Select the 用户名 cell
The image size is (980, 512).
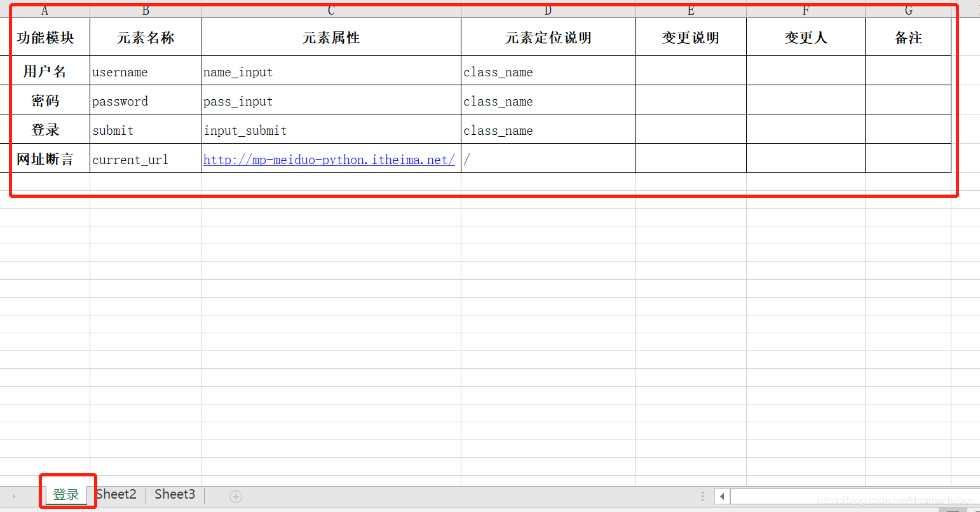tap(45, 71)
